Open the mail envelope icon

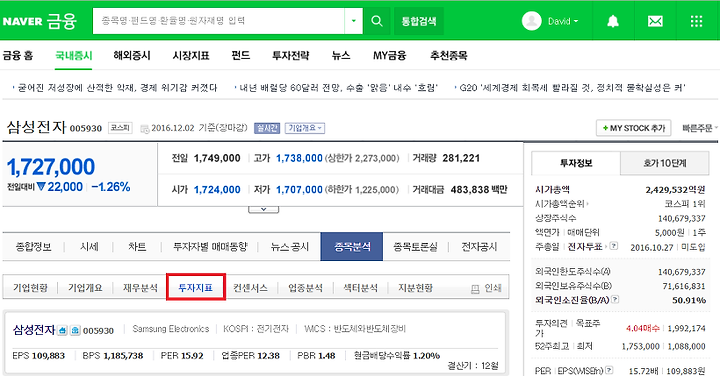coord(655,21)
